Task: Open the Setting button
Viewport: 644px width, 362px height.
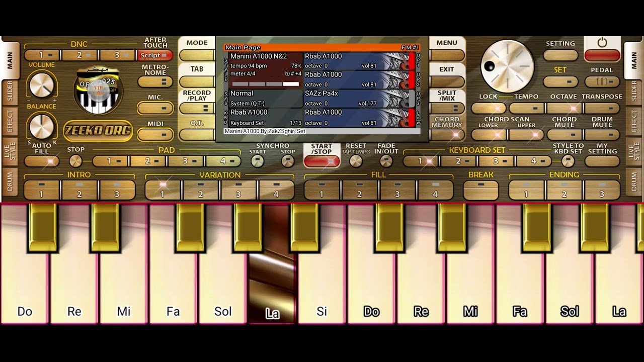Action: click(x=560, y=55)
